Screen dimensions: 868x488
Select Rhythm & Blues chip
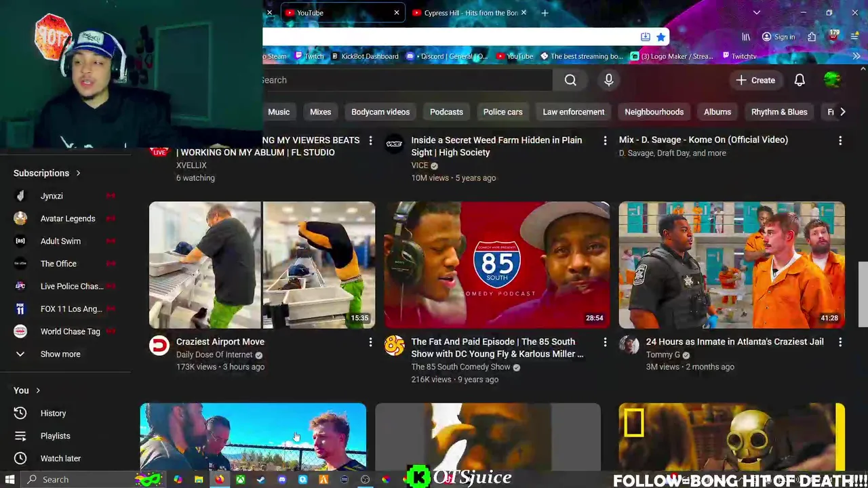coord(779,112)
